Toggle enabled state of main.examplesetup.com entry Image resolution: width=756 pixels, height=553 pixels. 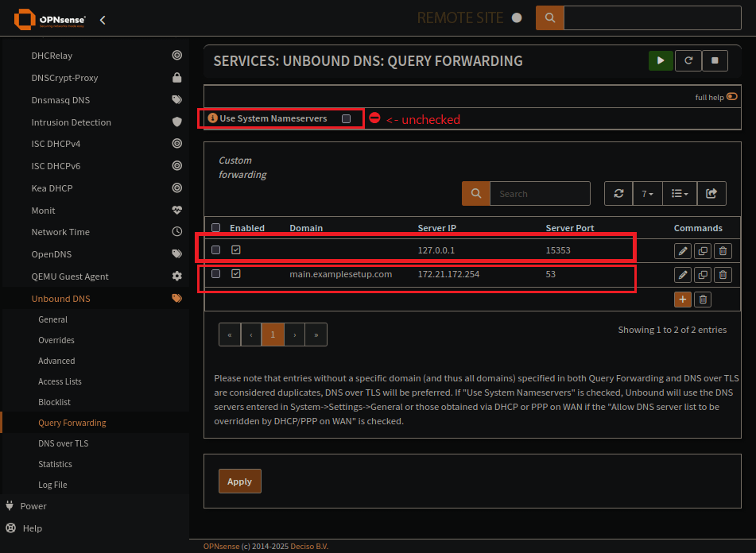(236, 273)
